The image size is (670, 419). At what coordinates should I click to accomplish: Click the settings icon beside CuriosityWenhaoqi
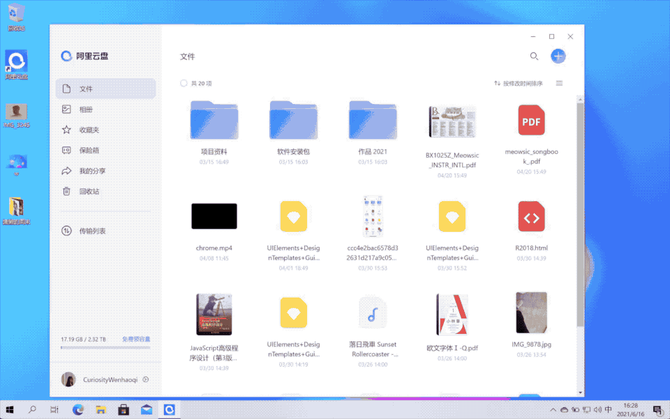(146, 380)
